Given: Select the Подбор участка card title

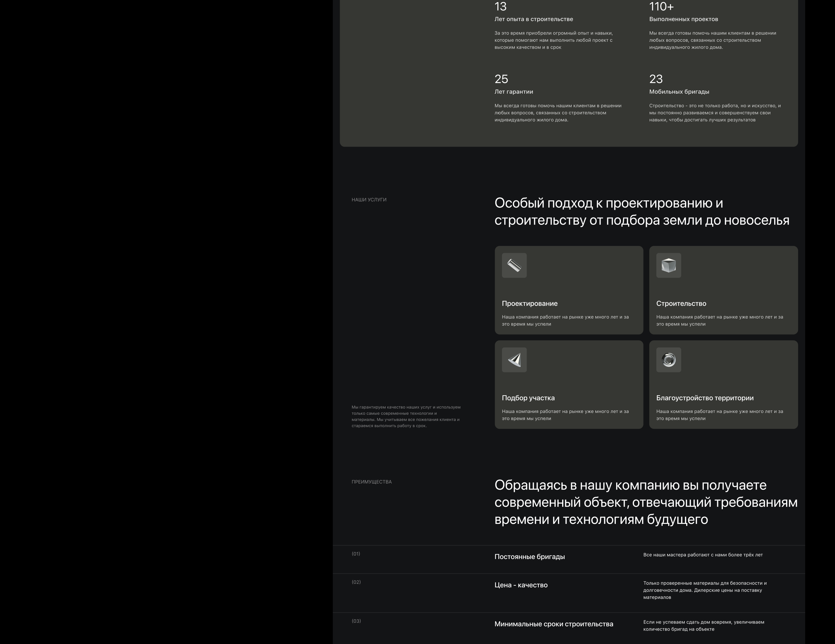Looking at the screenshot, I should 528,398.
